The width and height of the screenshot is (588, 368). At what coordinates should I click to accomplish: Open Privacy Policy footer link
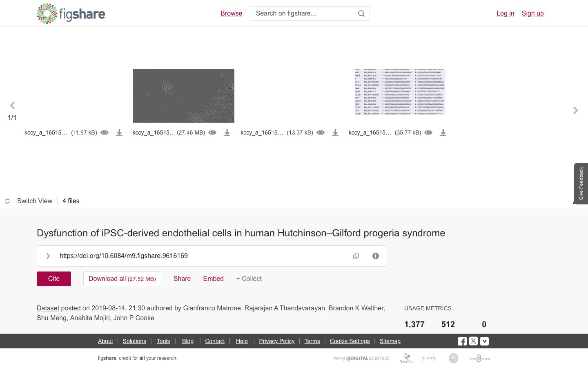277,341
